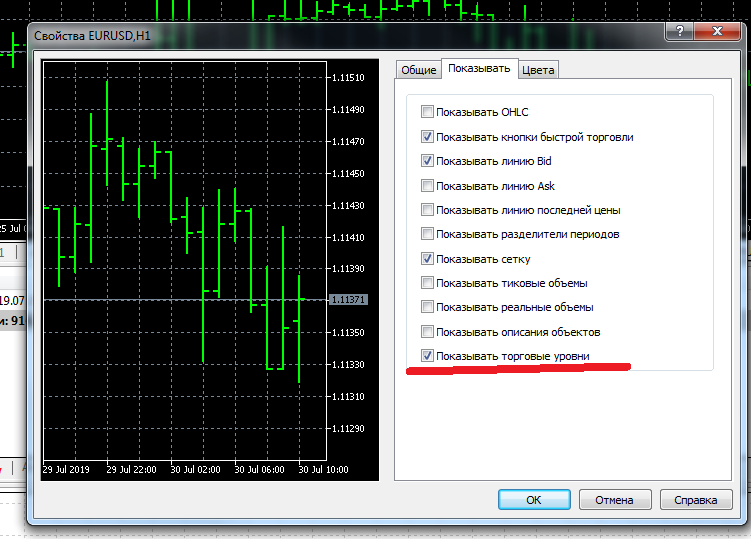751x539 pixels.
Task: Click the 1.11410 price axis label
Action: click(348, 237)
